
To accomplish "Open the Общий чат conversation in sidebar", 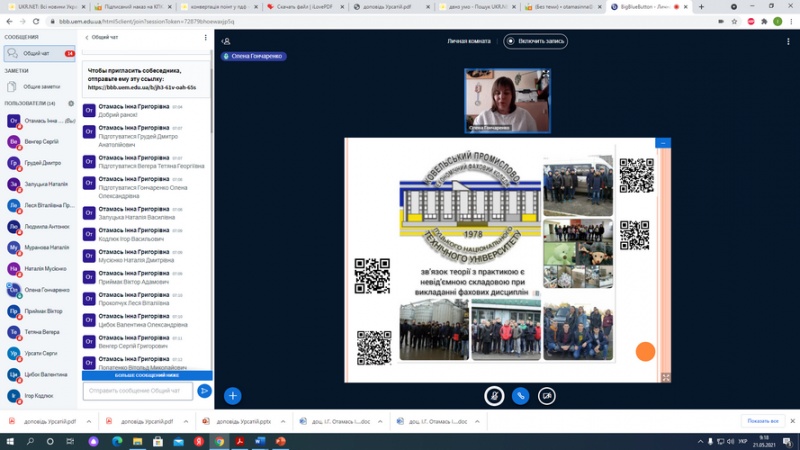I will pyautogui.click(x=38, y=53).
